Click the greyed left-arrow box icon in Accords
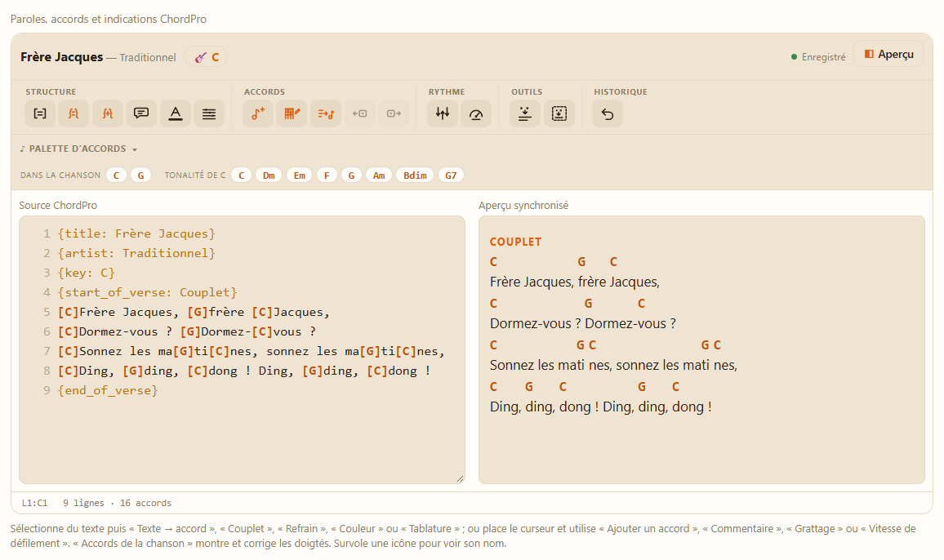944x560 pixels. pos(359,113)
